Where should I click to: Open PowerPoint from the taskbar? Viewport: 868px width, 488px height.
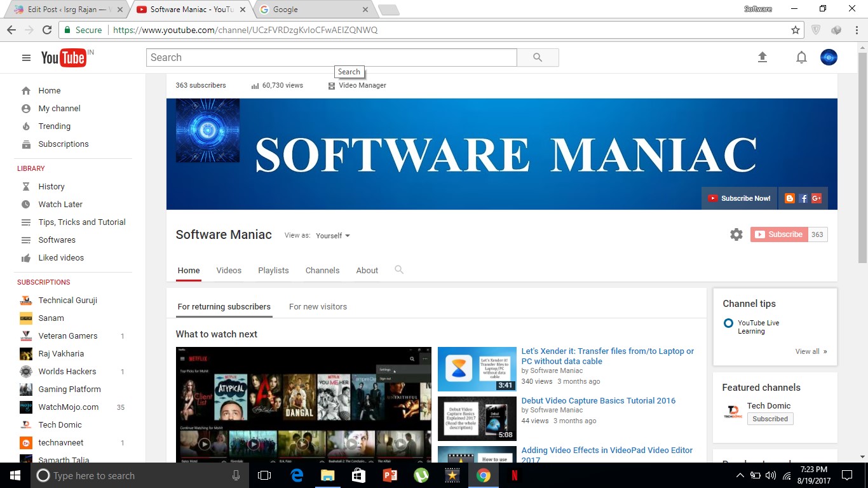point(390,475)
